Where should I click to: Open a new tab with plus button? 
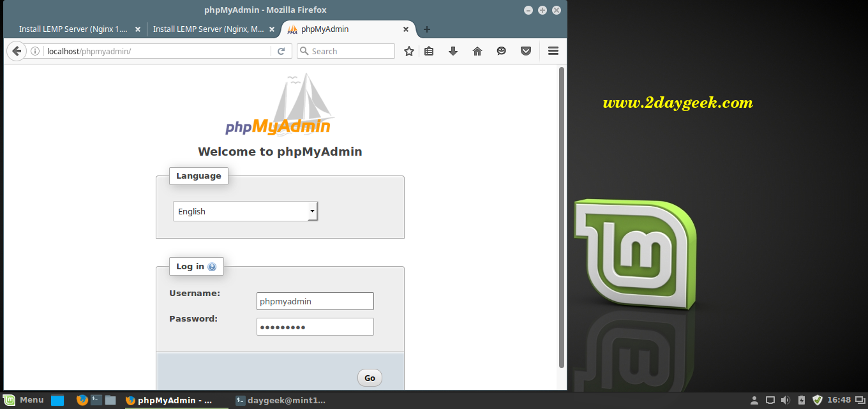click(x=427, y=29)
